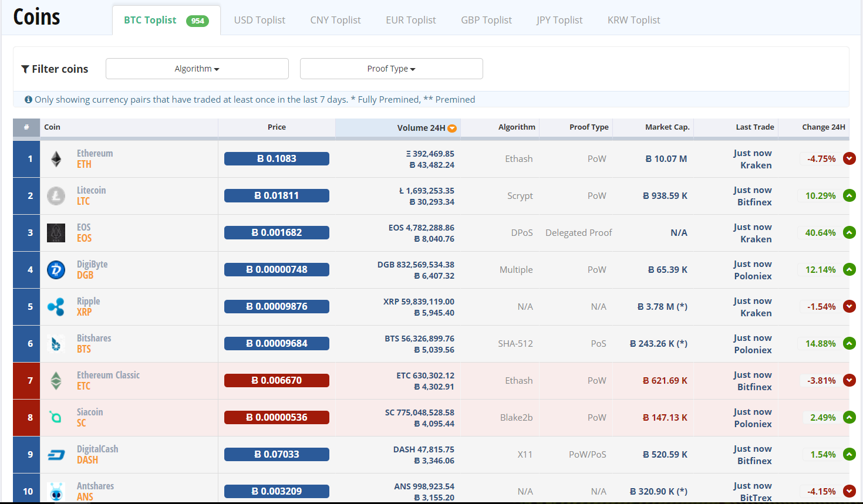863x504 pixels.
Task: Click the green up arrow beside 10.29%
Action: tap(849, 195)
